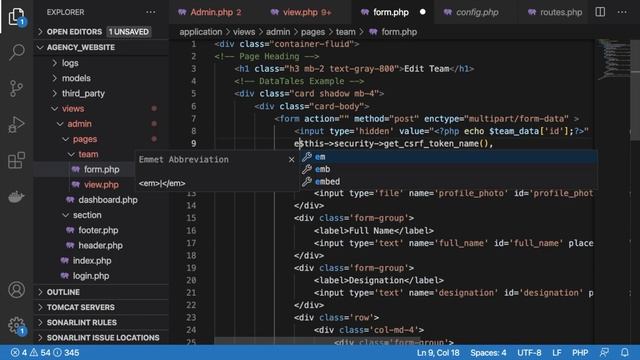640x360 pixels.
Task: Select the 'embed' Emmet suggestion
Action: point(449,182)
